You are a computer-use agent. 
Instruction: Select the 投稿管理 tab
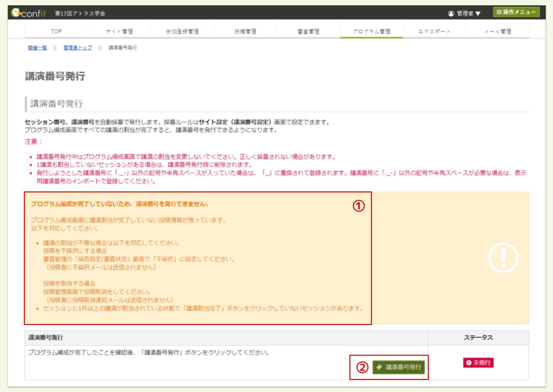[245, 31]
